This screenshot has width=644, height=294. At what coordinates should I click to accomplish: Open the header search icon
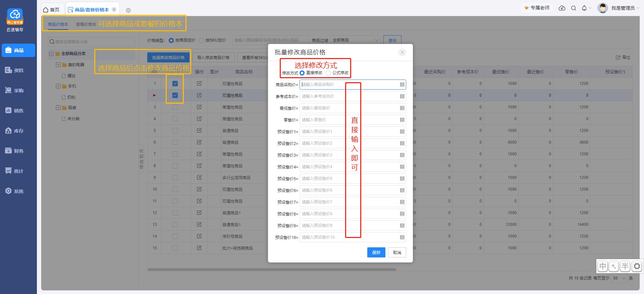[x=574, y=8]
